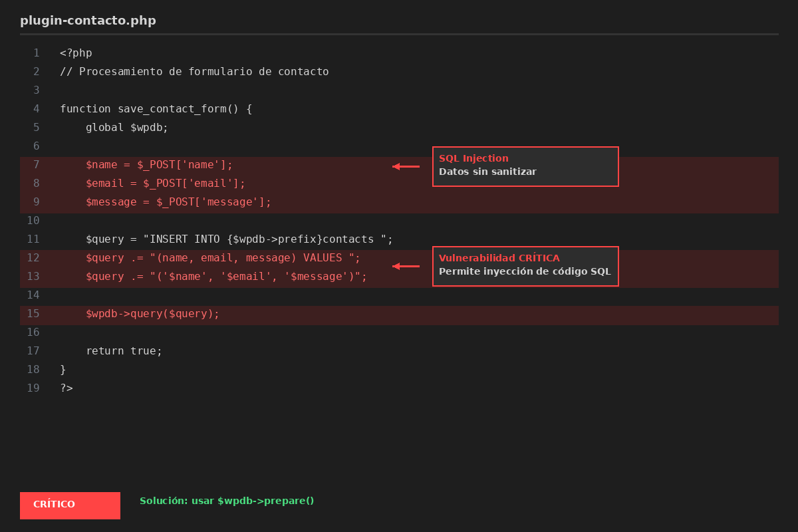The image size is (798, 532).
Task: Click the return true; statement
Action: [124, 351]
